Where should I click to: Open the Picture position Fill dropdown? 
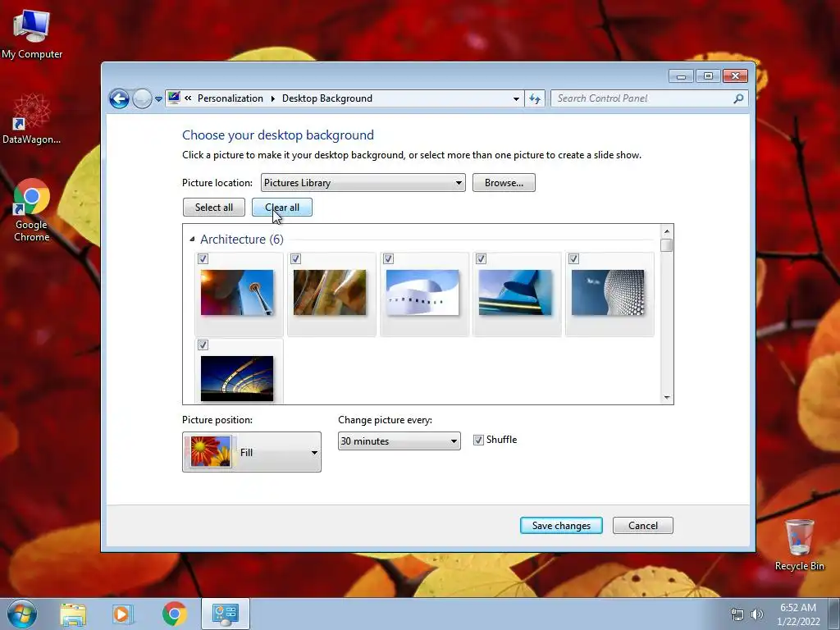252,452
